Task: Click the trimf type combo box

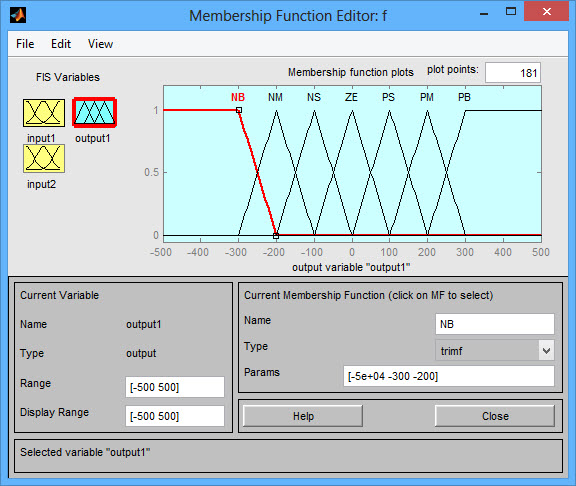Action: coord(494,350)
